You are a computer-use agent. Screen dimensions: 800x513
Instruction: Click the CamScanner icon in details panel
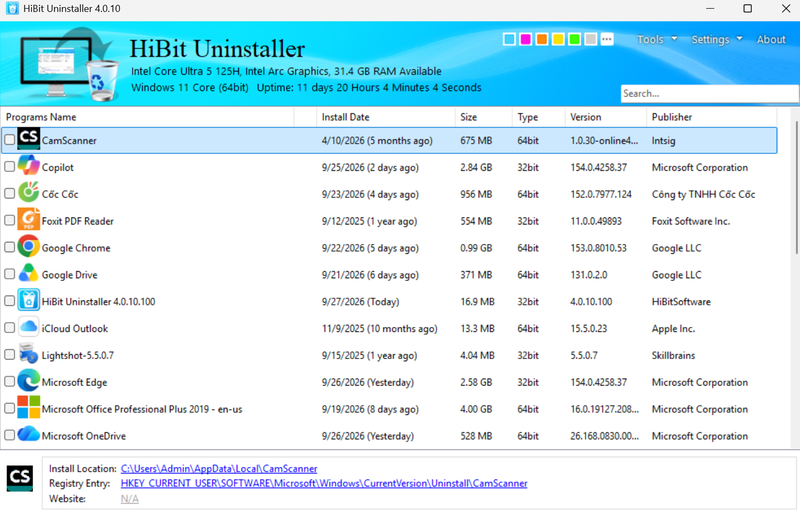pos(20,478)
